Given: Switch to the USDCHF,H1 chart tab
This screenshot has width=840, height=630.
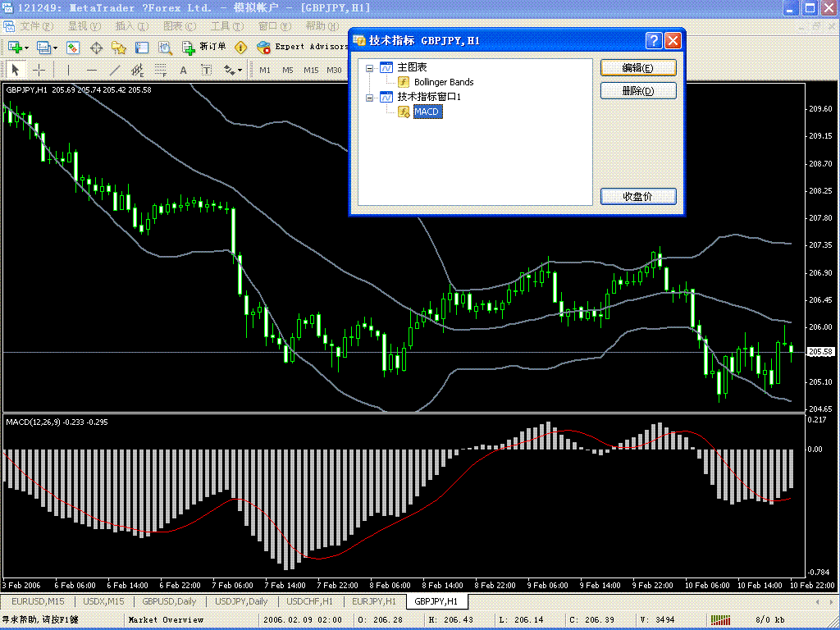Looking at the screenshot, I should (x=309, y=601).
